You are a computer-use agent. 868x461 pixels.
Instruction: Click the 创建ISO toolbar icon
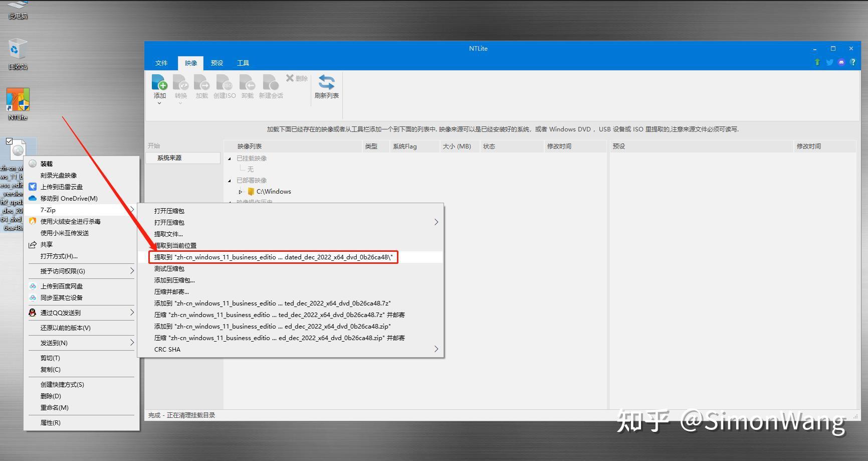(224, 85)
